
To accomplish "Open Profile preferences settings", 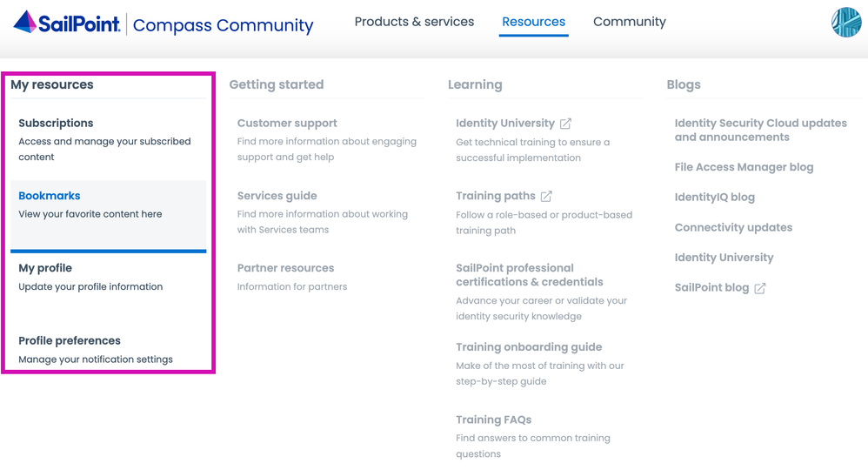I will click(70, 340).
